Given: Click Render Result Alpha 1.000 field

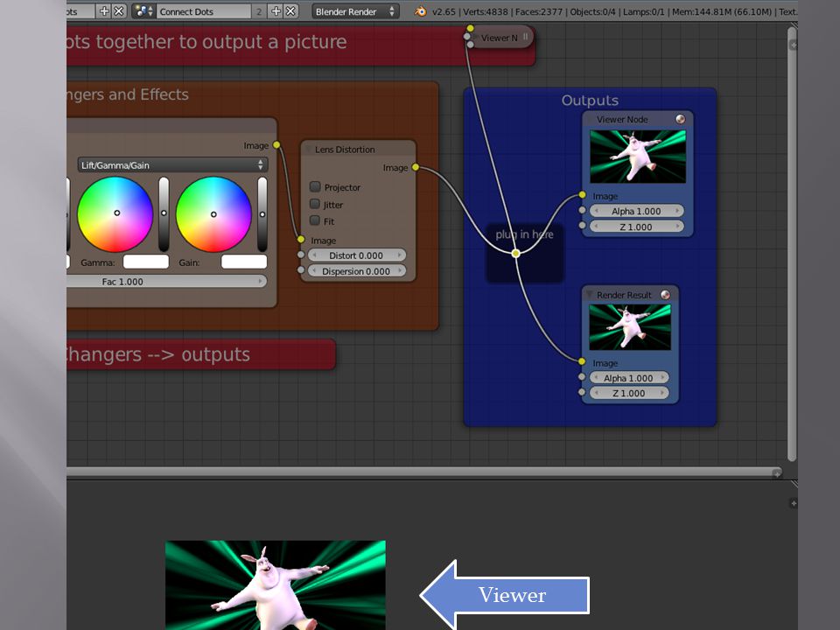Looking at the screenshot, I should click(x=629, y=378).
